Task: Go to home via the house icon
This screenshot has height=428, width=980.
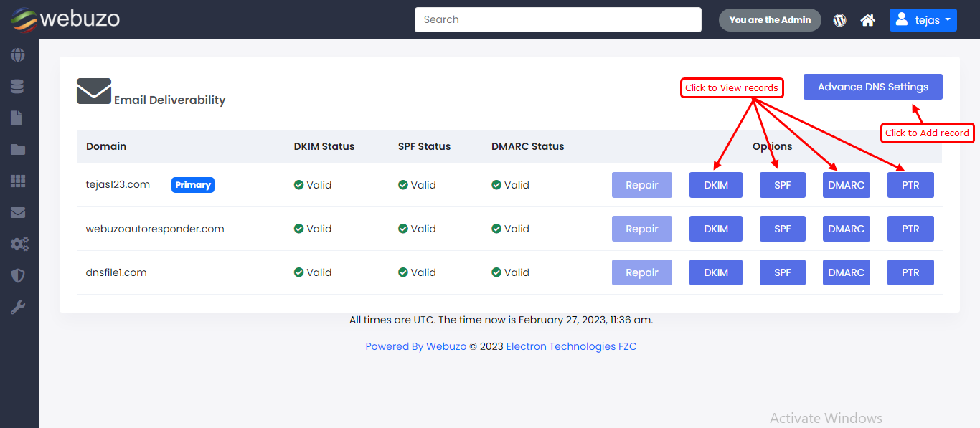Action: [868, 20]
